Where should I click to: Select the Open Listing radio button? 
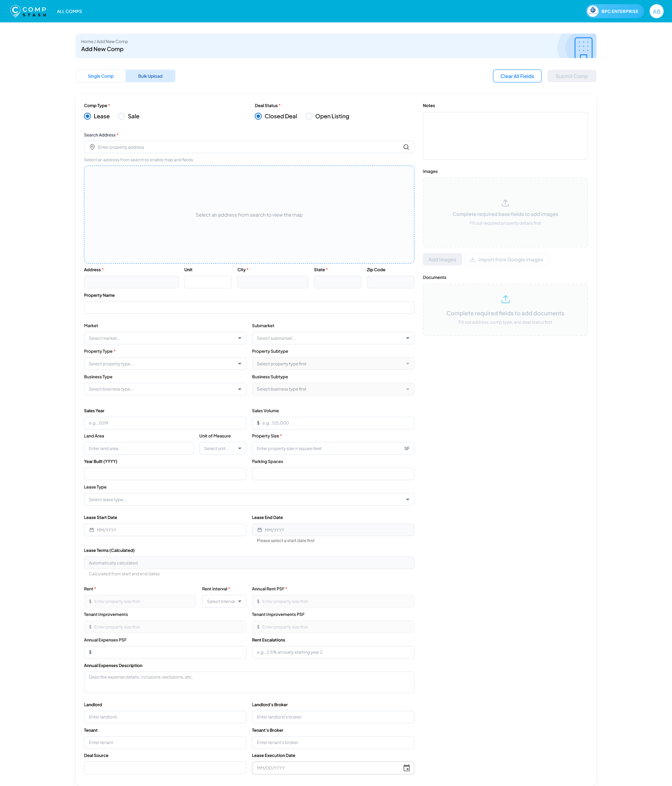(x=309, y=117)
